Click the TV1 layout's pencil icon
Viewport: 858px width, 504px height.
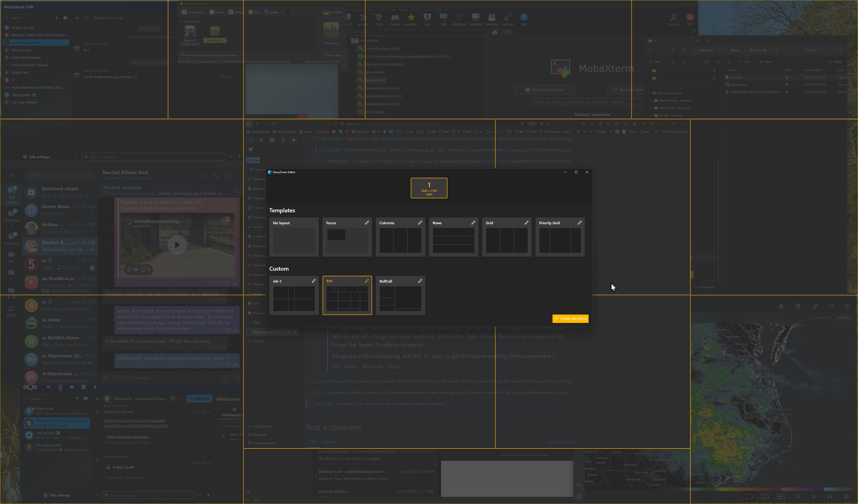[x=367, y=281]
